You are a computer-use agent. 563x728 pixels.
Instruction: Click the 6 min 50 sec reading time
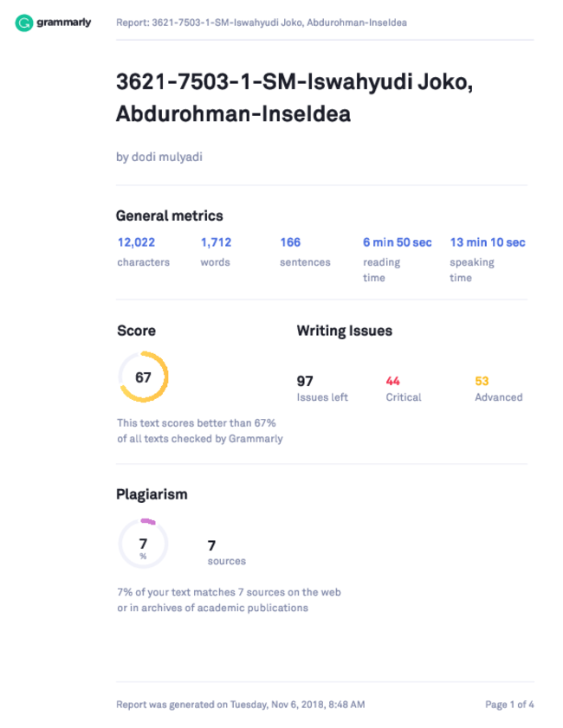coord(398,242)
